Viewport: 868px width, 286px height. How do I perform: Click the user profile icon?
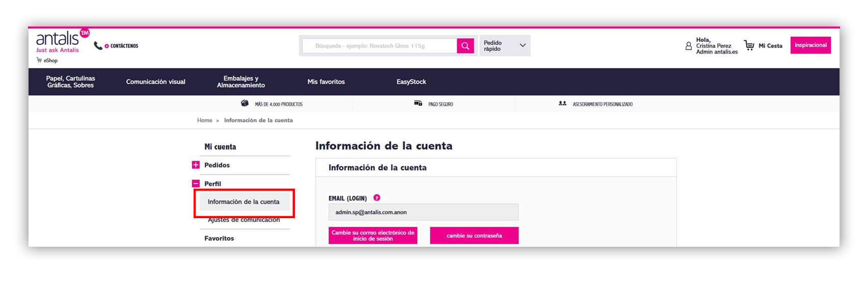[x=688, y=46]
